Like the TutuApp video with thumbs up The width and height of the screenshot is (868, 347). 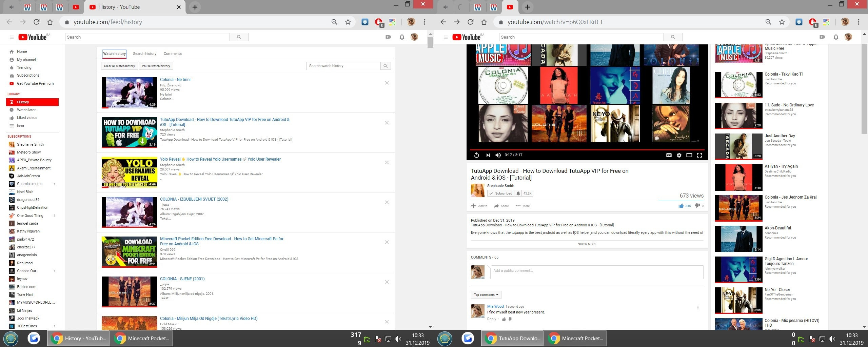click(681, 206)
